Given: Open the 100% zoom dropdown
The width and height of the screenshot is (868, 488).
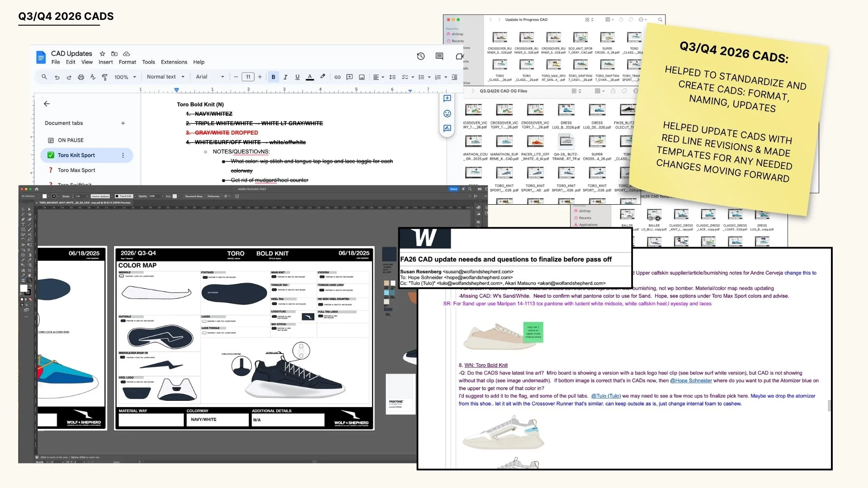Looking at the screenshot, I should click(x=125, y=77).
